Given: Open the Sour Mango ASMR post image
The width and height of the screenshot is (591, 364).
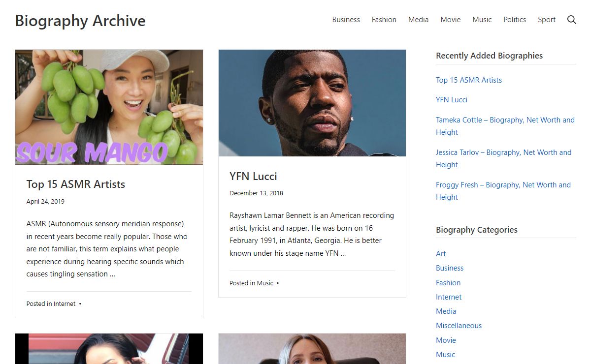Looking at the screenshot, I should tap(109, 107).
